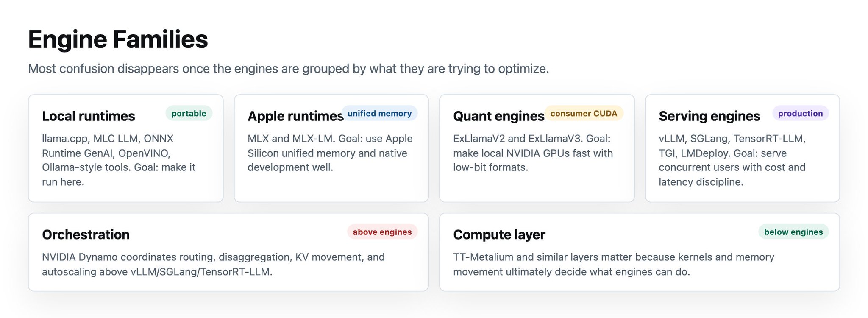Open the Local runtimes card title
This screenshot has height=318, width=868.
88,116
